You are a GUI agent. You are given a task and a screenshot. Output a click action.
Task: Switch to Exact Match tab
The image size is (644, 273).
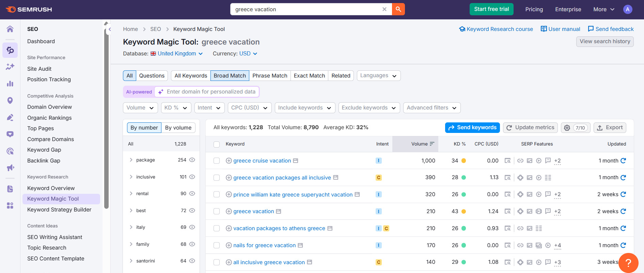[x=309, y=75]
